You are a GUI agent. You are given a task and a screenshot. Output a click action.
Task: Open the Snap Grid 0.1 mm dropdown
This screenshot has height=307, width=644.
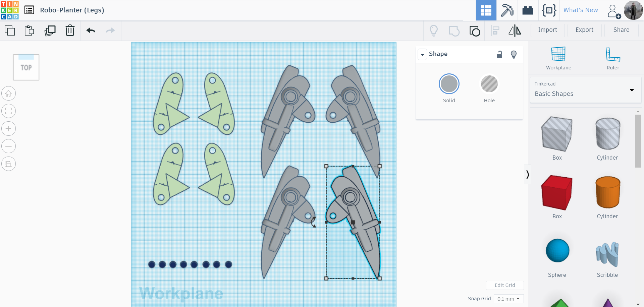(509, 299)
